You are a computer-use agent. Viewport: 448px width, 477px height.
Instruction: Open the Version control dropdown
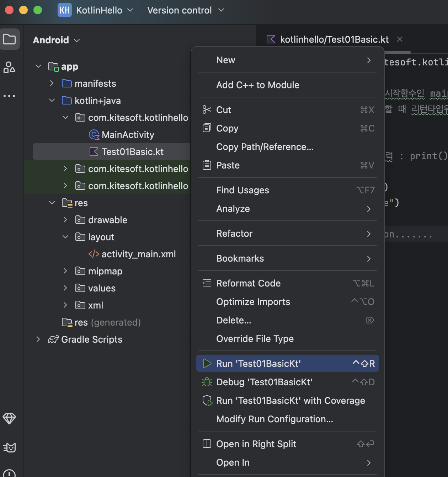186,10
